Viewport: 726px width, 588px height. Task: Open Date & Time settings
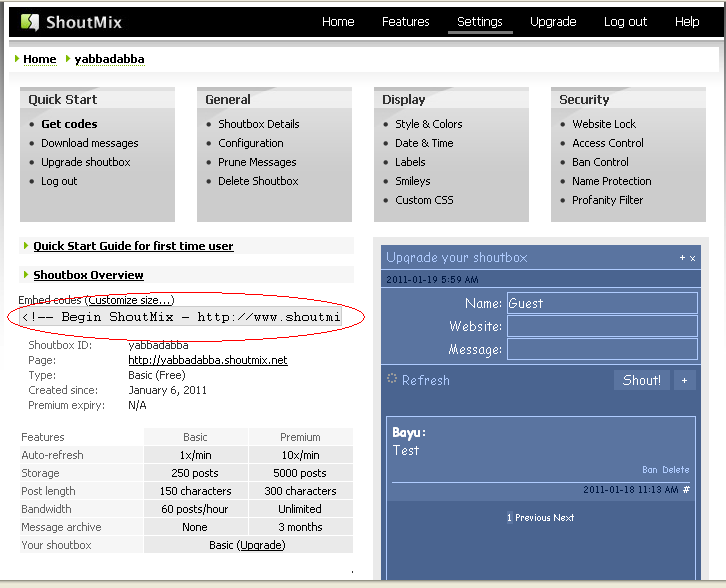click(x=424, y=143)
